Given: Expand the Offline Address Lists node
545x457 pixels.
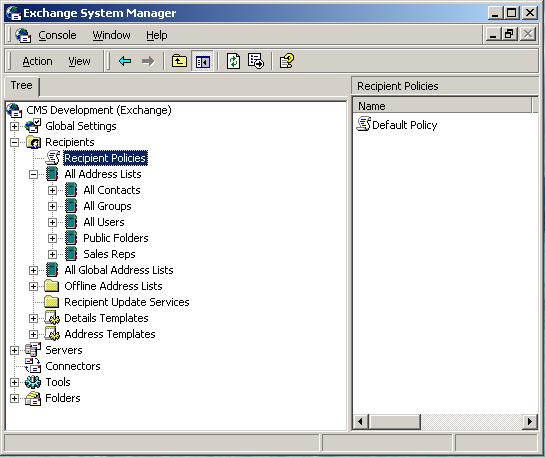Looking at the screenshot, I should click(33, 286).
